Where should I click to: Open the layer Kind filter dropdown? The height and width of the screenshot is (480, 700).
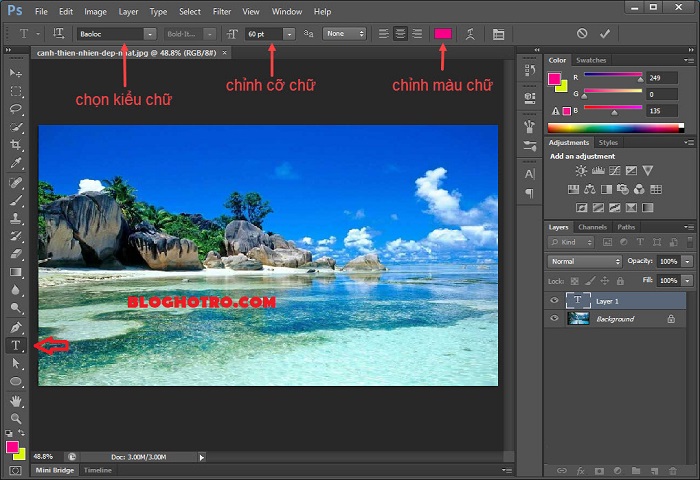pyautogui.click(x=571, y=242)
